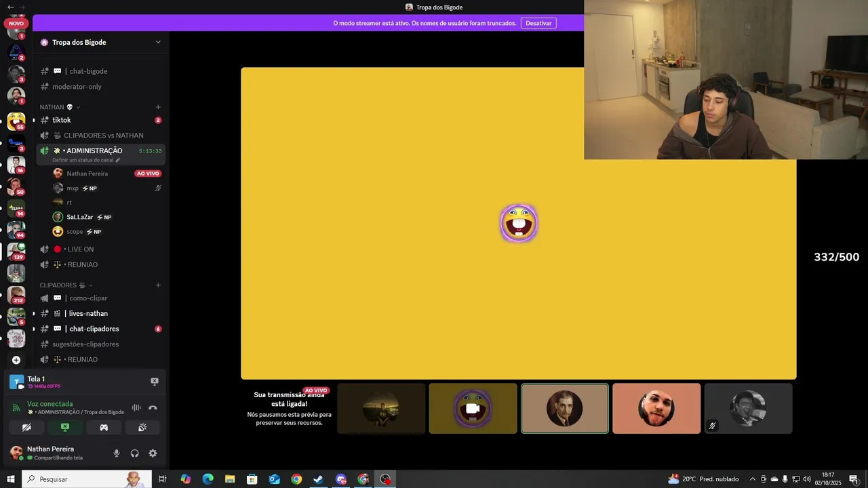Screen dimensions: 868x488
Task: Open the como-clipar channel
Action: (x=100, y=298)
